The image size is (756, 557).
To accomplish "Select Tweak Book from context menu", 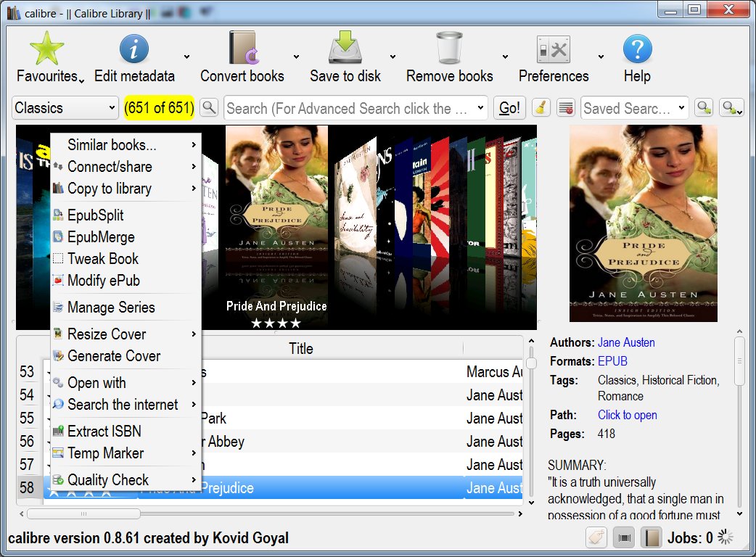I will 126,258.
